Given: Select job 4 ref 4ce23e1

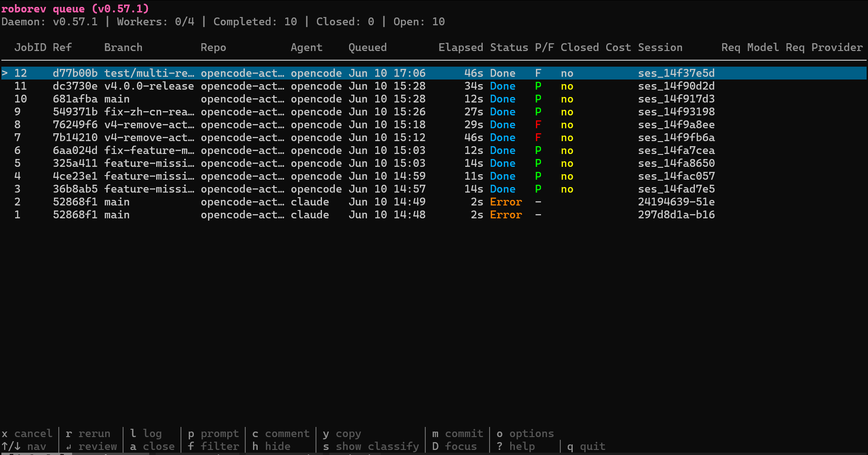Looking at the screenshot, I should 75,176.
